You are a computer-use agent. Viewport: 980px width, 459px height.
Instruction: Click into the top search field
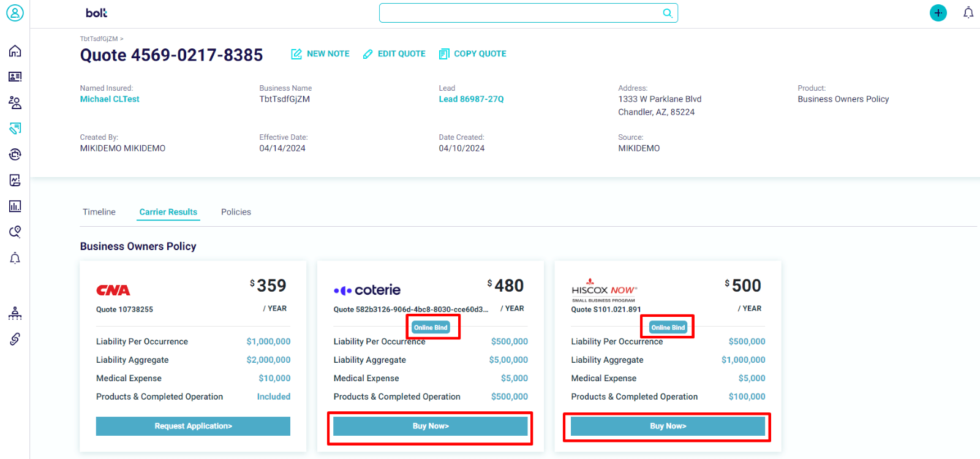pyautogui.click(x=521, y=13)
